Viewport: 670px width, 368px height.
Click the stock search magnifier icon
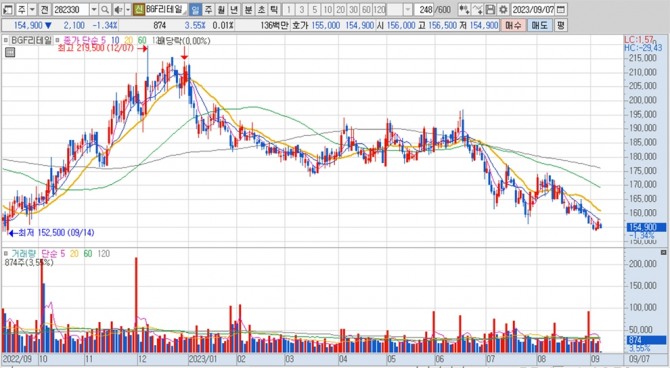pos(105,9)
